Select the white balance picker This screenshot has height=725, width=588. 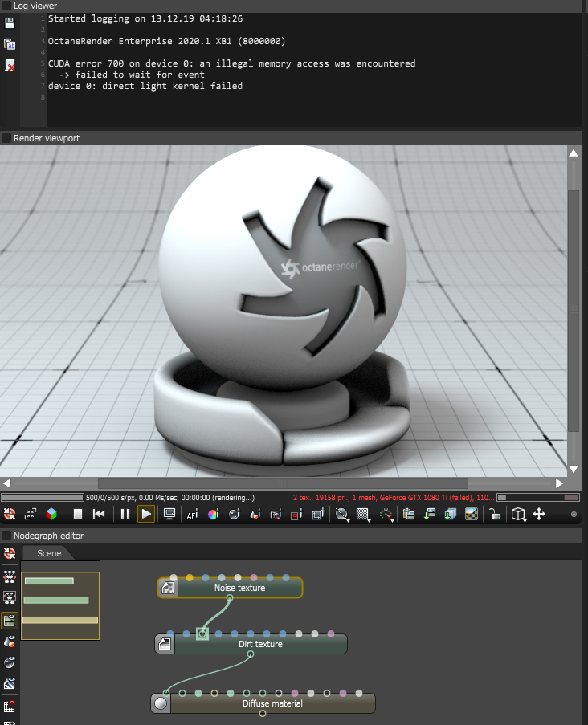[214, 514]
